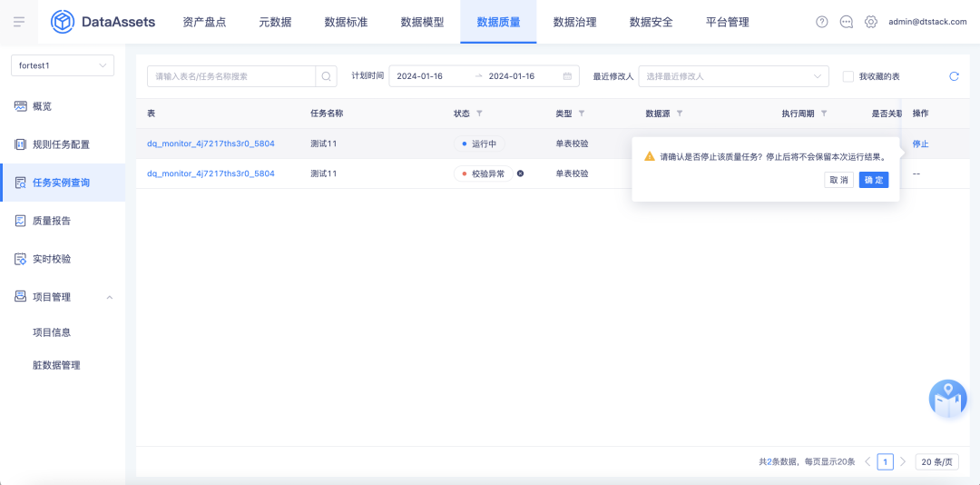Open 质量报告 in the sidebar
The image size is (980, 485).
pyautogui.click(x=52, y=221)
